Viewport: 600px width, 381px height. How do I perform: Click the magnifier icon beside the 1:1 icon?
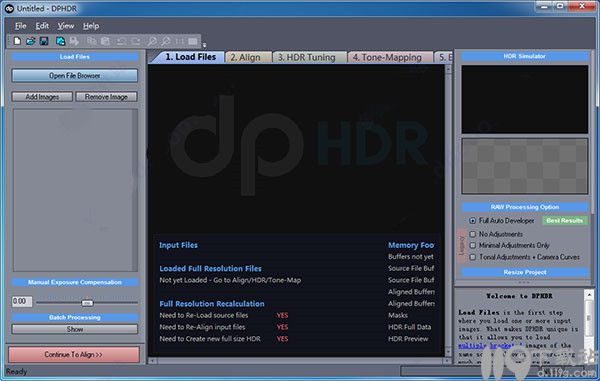(x=166, y=41)
